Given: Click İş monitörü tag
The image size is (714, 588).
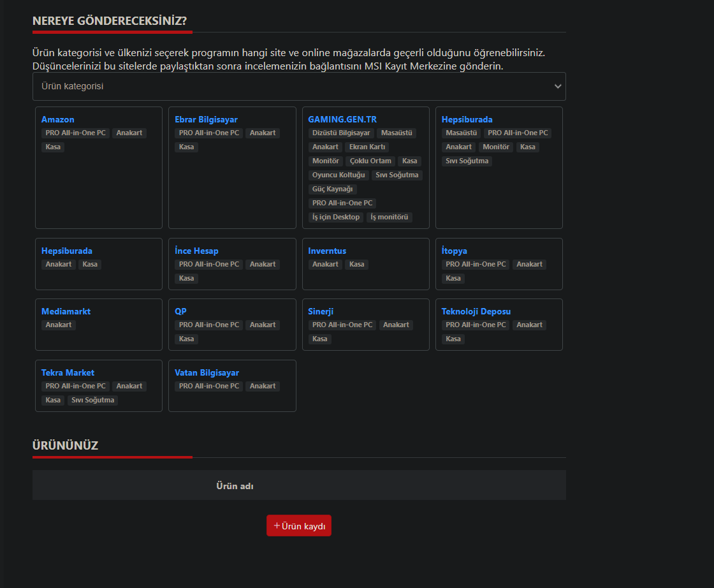Looking at the screenshot, I should pos(390,217).
